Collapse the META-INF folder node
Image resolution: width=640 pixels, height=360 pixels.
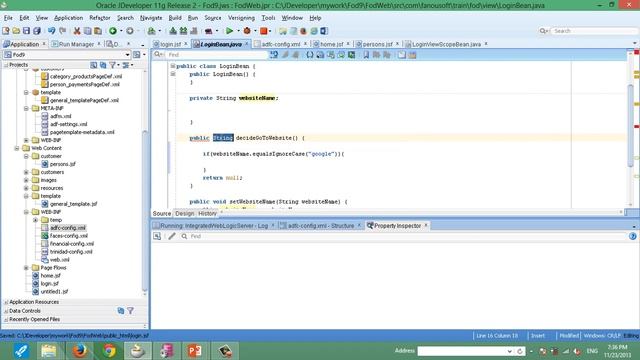(x=27, y=109)
